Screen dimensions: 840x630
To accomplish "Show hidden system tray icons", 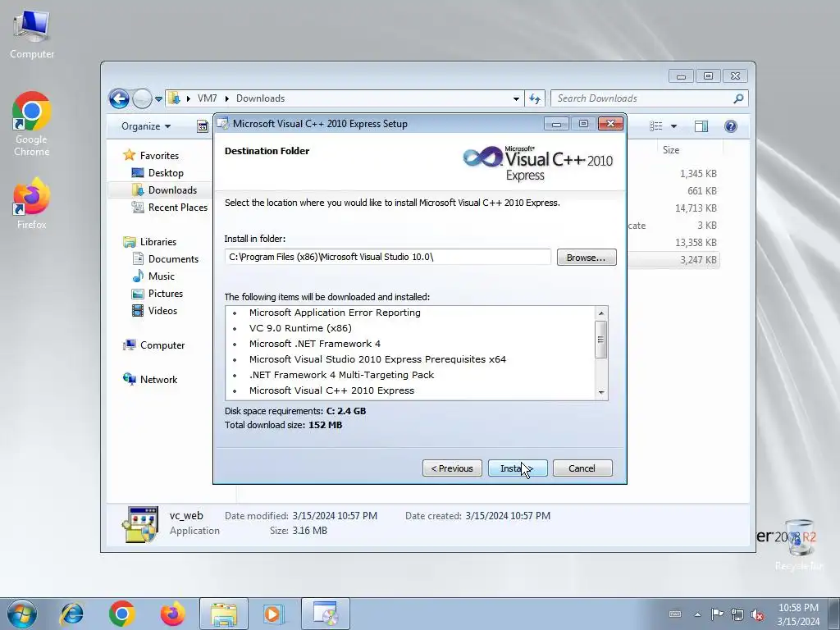I will (x=697, y=614).
